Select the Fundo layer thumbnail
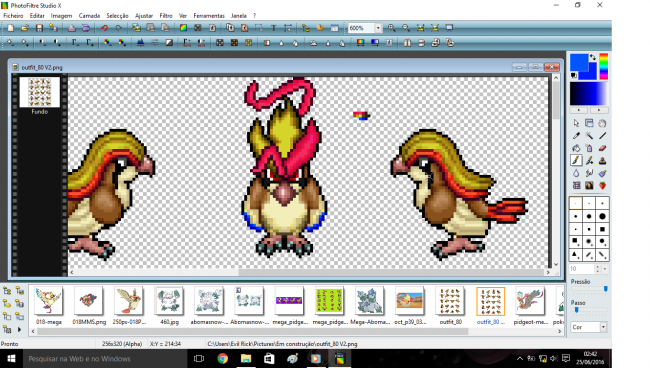This screenshot has height=368, width=650. (40, 92)
